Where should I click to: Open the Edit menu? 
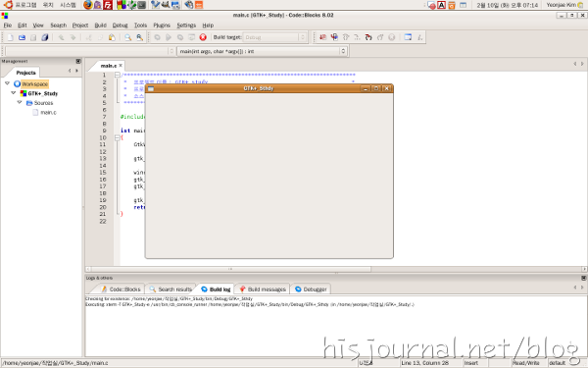tap(23, 26)
